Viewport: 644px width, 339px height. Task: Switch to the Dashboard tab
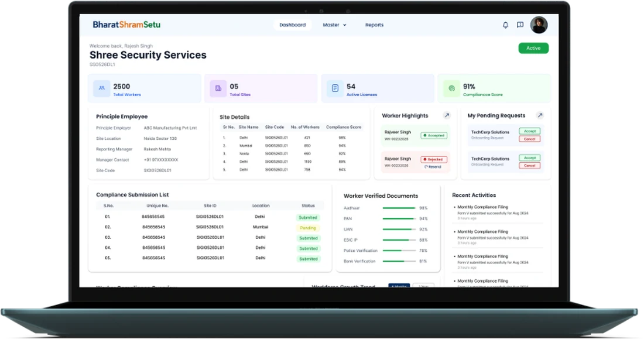(292, 25)
